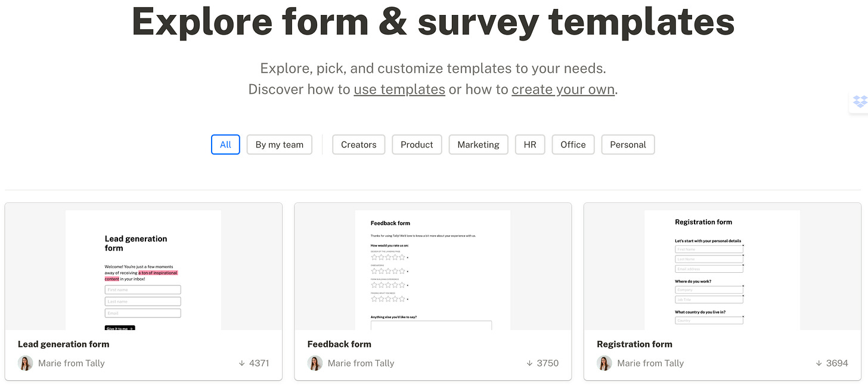Click Marie's avatar on the Lead generation form card

[25, 362]
